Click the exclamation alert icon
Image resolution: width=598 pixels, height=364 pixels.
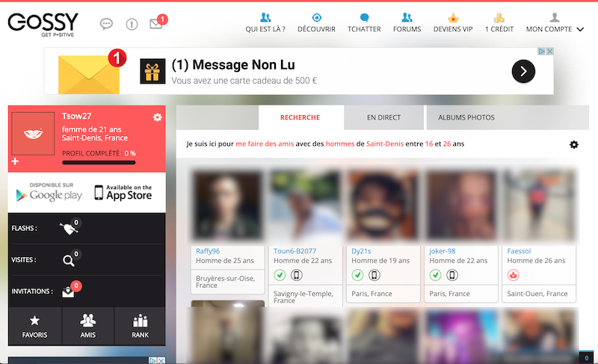[x=132, y=25]
